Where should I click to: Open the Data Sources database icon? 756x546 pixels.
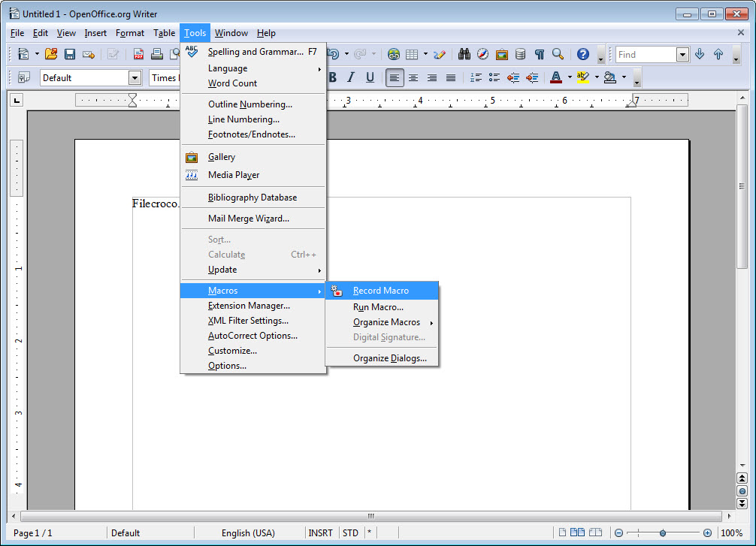pyautogui.click(x=520, y=54)
